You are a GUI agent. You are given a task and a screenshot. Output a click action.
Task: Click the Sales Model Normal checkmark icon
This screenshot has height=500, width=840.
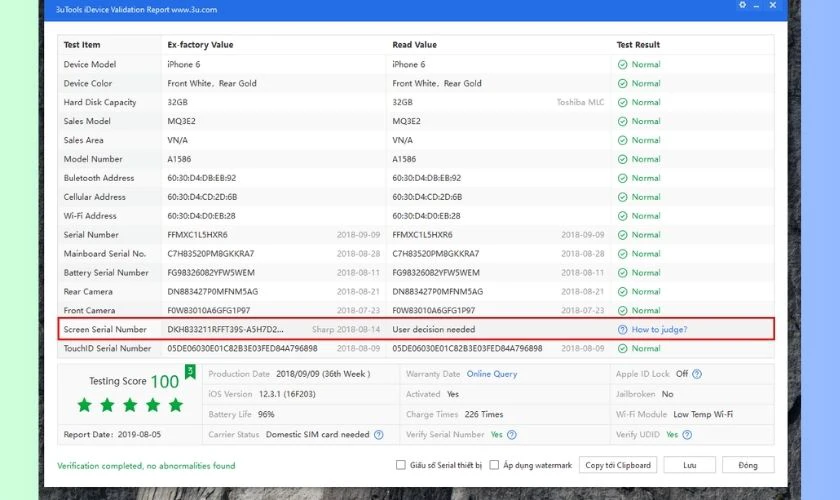point(622,121)
